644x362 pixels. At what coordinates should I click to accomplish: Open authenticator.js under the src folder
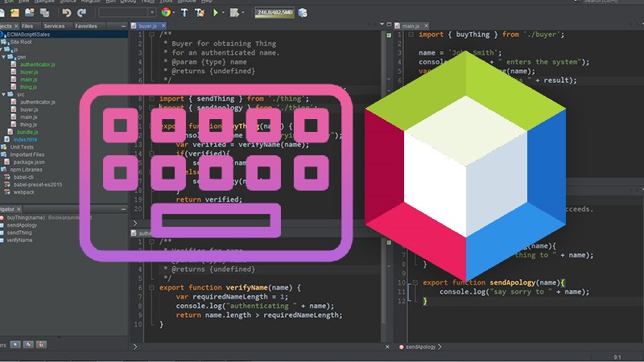[x=38, y=102]
